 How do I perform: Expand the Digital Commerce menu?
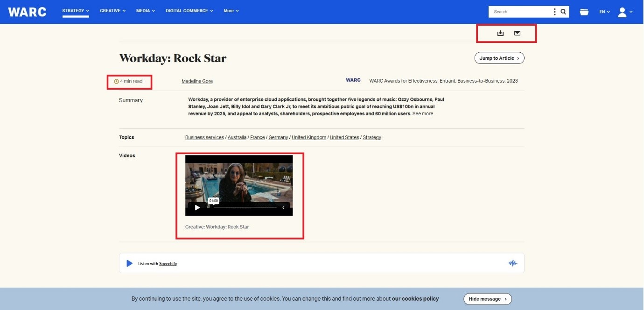[189, 11]
